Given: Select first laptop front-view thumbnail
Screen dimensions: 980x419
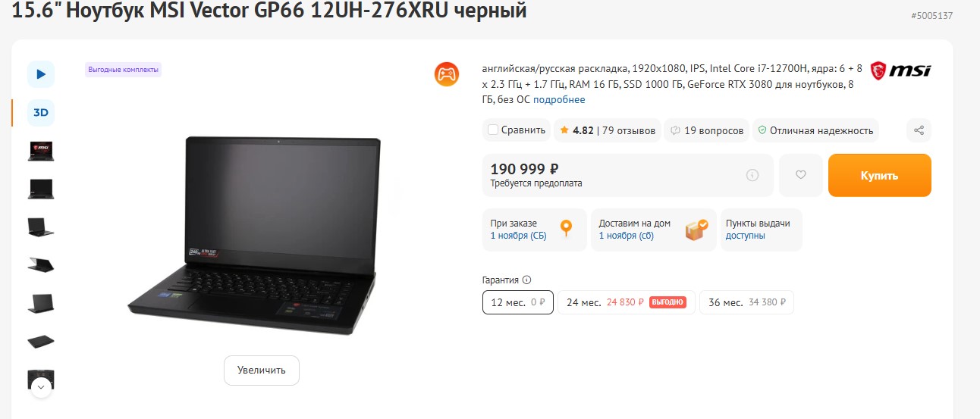Looking at the screenshot, I should point(41,151).
